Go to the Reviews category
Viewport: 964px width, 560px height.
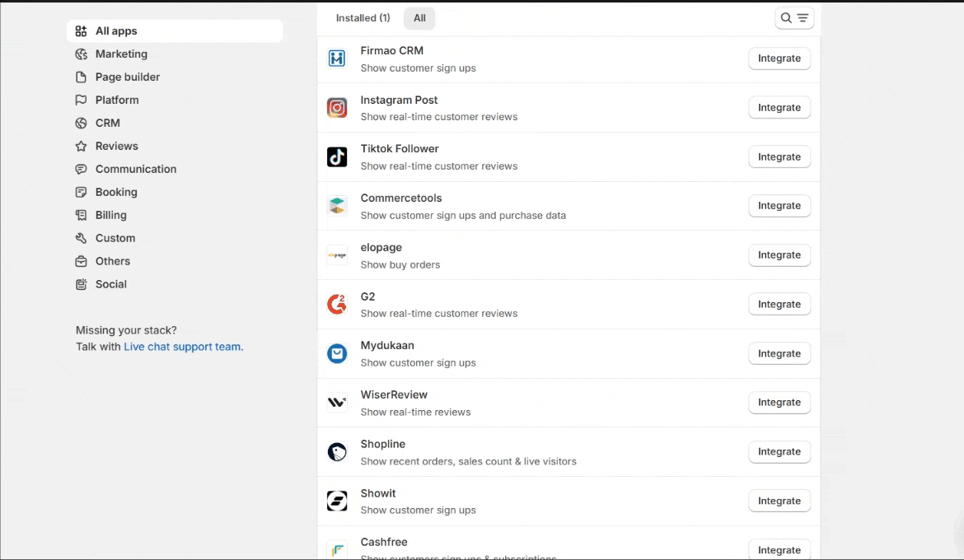click(116, 147)
